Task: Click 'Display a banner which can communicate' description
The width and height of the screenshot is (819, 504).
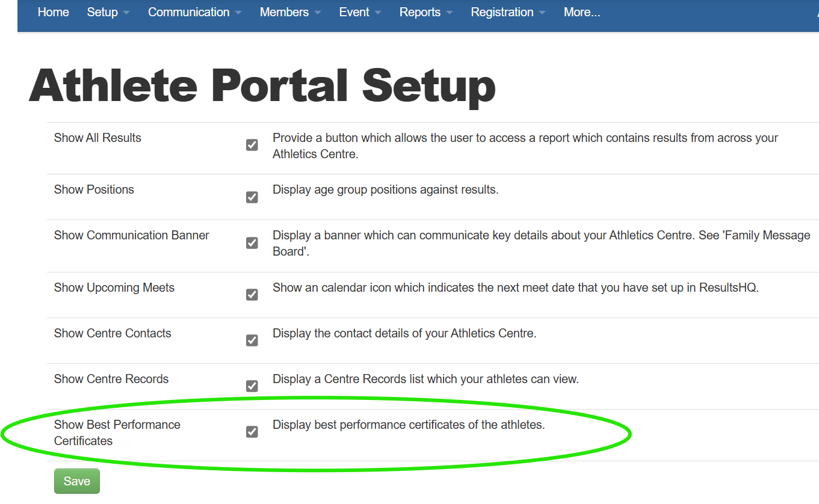Action: point(542,243)
